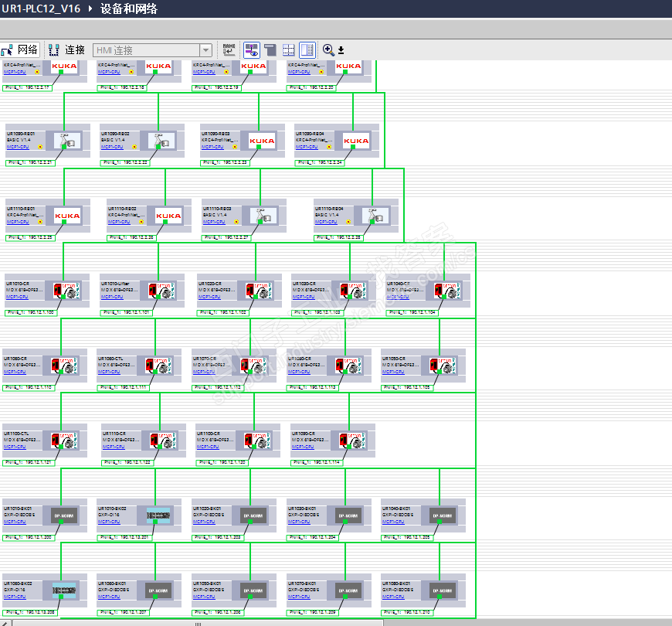This screenshot has width=672, height=626.
Task: Click PN/IE_1 address label 192.12.2.21
Action: [x=30, y=163]
